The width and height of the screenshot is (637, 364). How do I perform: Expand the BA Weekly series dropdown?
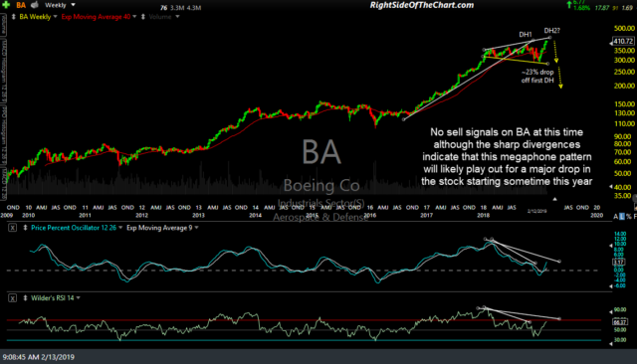[x=56, y=17]
